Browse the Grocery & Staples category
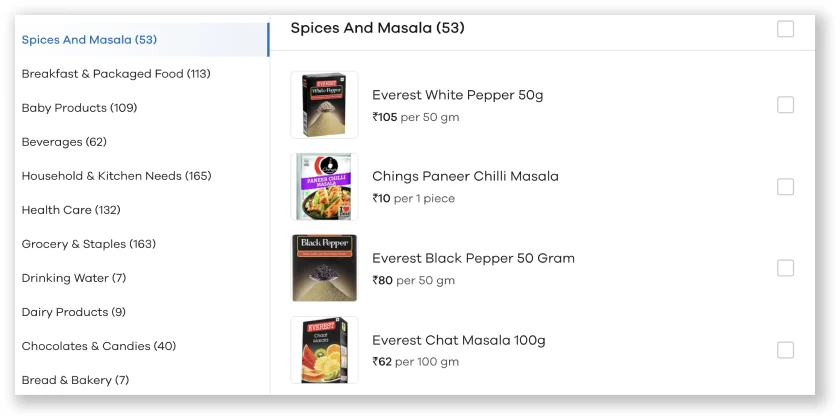The width and height of the screenshot is (840, 420). click(x=89, y=244)
